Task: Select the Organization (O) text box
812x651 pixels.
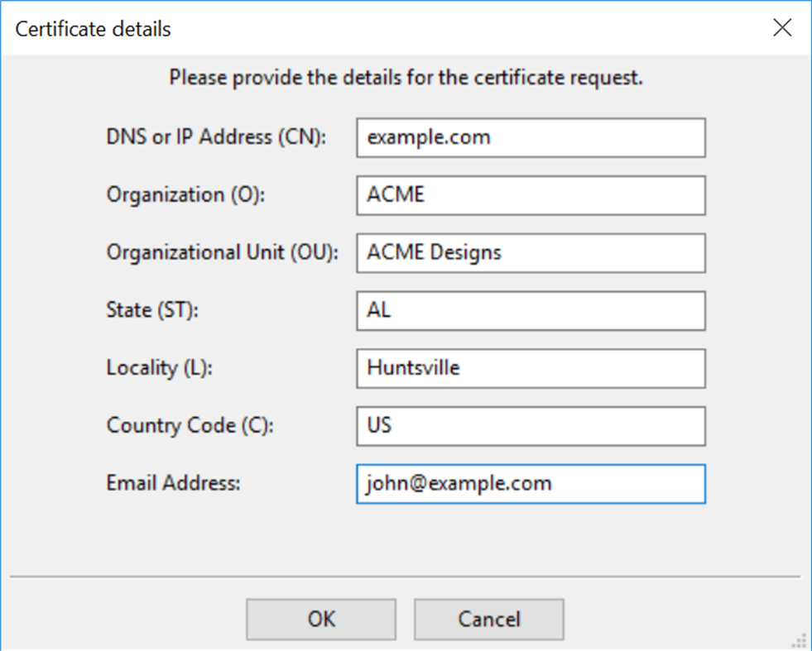Action: 530,195
